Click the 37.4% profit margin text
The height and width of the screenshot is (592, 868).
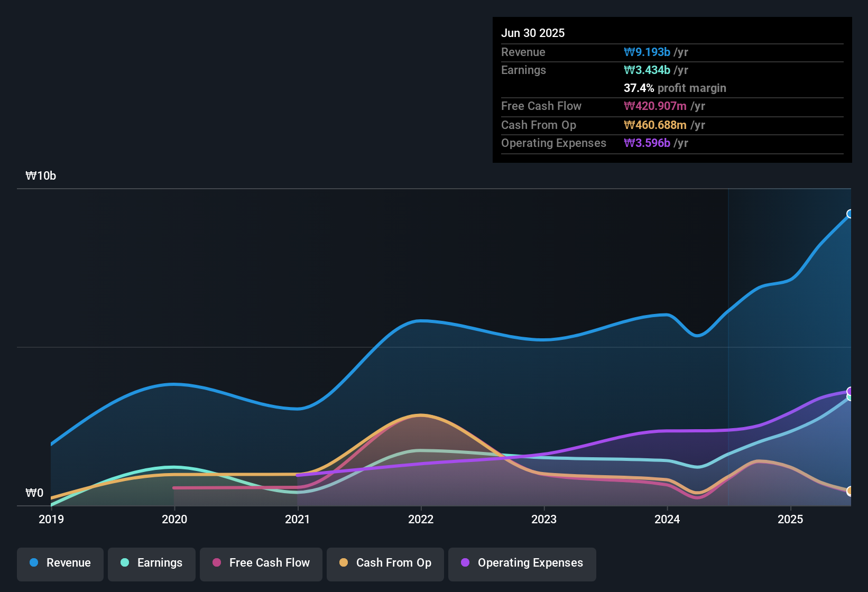[675, 88]
